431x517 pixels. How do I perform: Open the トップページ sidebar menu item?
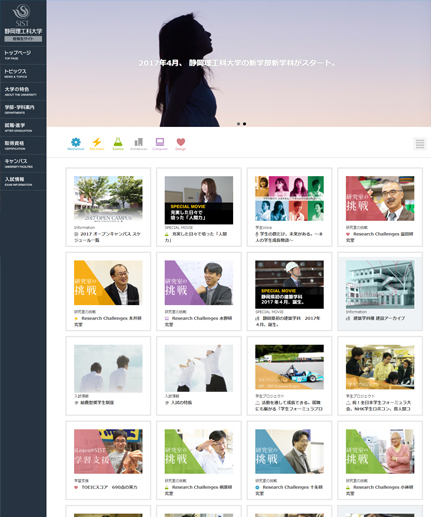pyautogui.click(x=23, y=55)
